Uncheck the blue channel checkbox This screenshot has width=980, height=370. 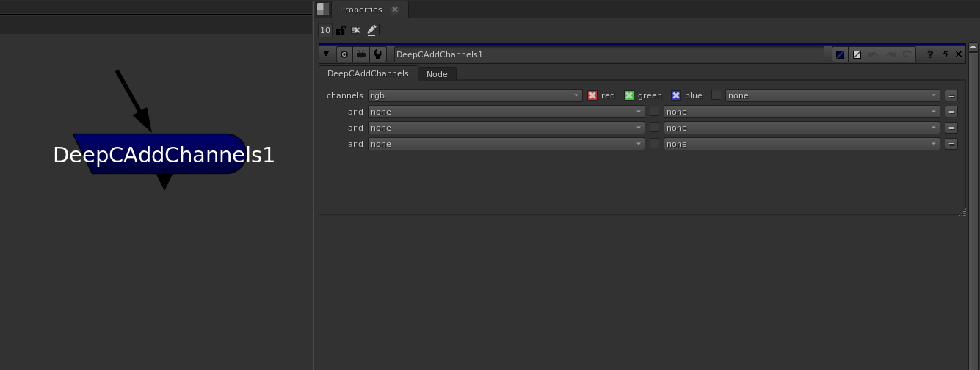(x=676, y=95)
